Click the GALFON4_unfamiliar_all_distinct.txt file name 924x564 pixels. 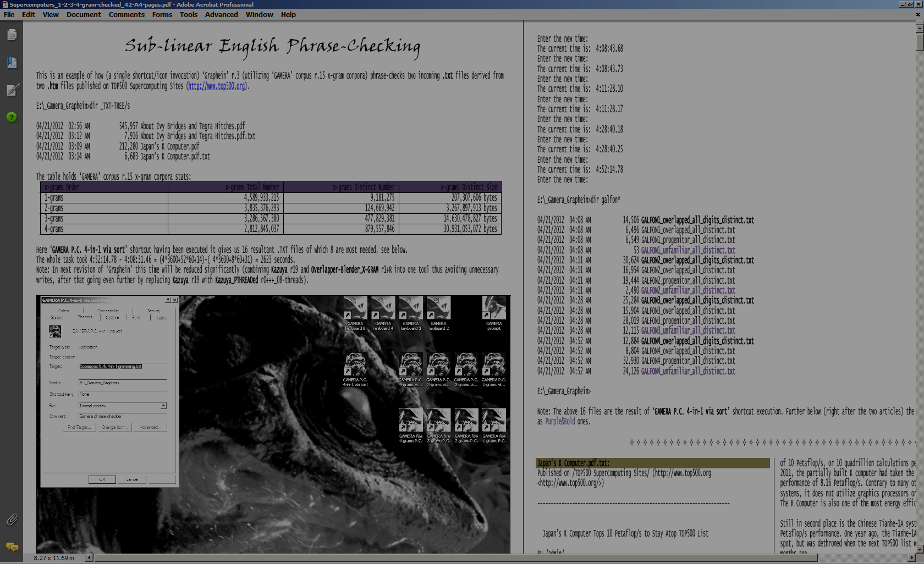[x=688, y=372]
